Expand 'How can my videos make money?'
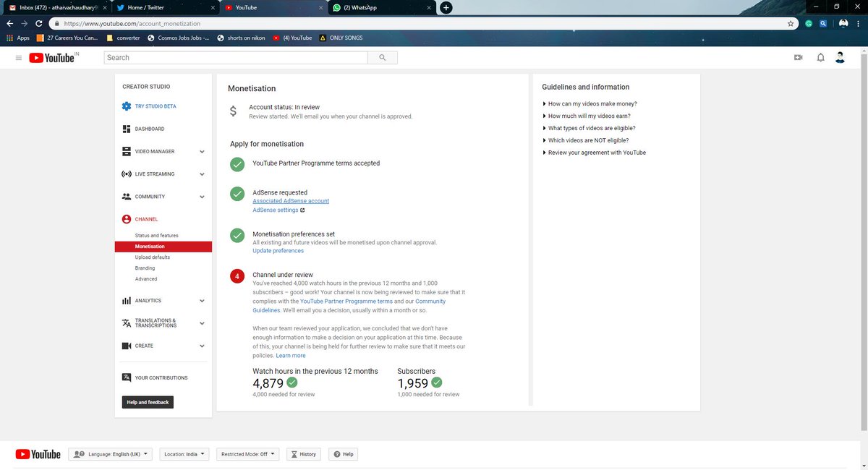This screenshot has width=868, height=470. pos(590,103)
